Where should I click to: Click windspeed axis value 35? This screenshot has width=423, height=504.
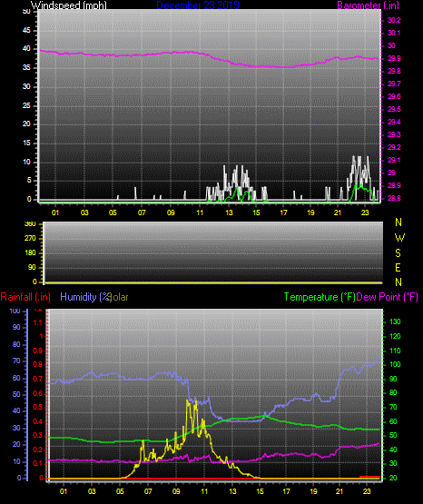point(26,67)
